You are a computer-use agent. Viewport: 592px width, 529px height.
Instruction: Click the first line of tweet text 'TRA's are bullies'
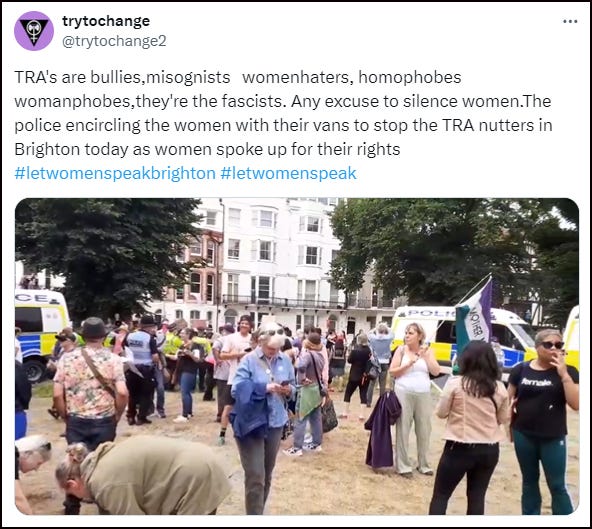(238, 77)
